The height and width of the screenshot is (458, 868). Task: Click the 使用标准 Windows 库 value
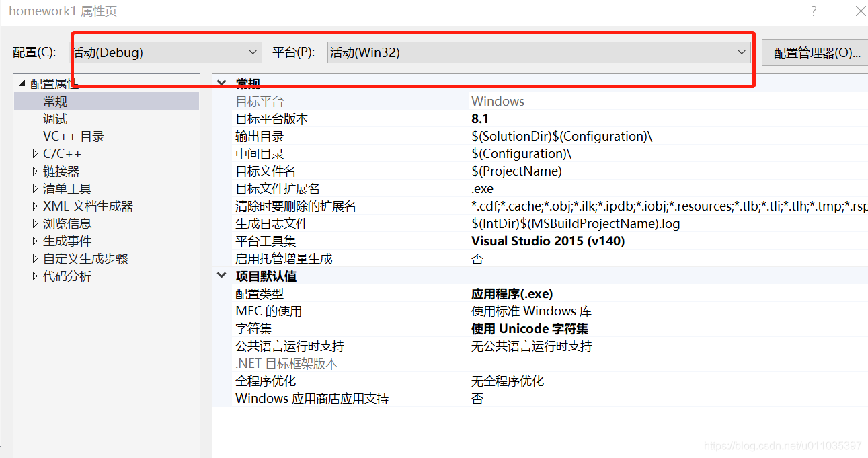tap(531, 311)
